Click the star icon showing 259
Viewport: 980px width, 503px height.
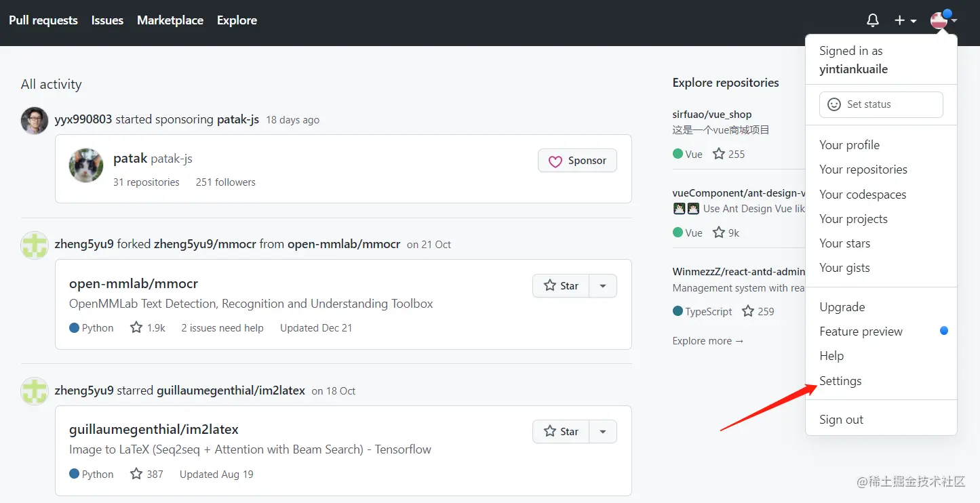point(748,311)
